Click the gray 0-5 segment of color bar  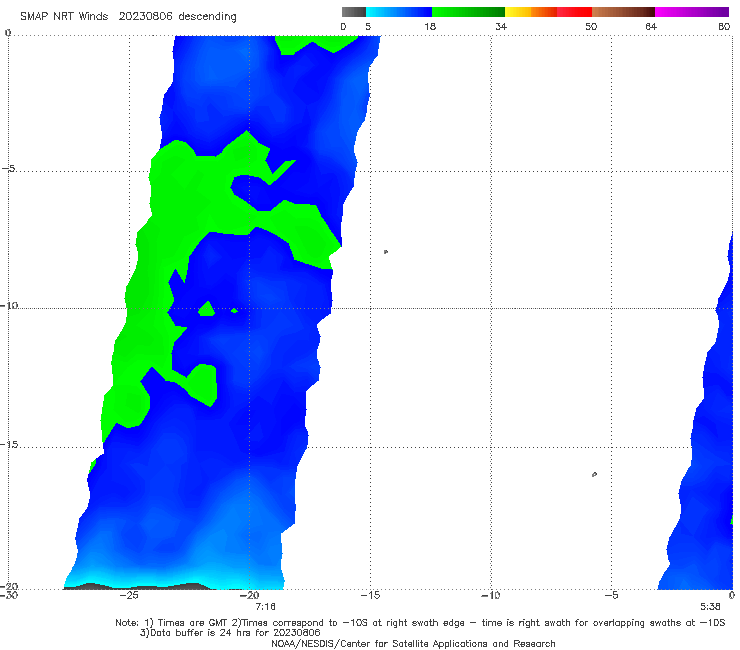[x=354, y=12]
